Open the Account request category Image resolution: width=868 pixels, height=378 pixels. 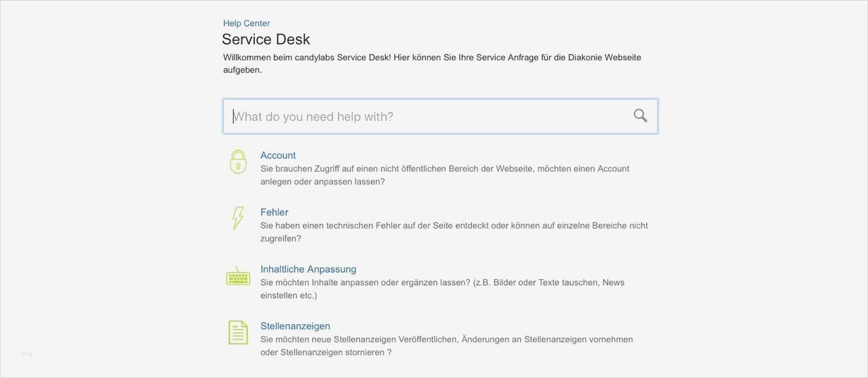pyautogui.click(x=278, y=156)
